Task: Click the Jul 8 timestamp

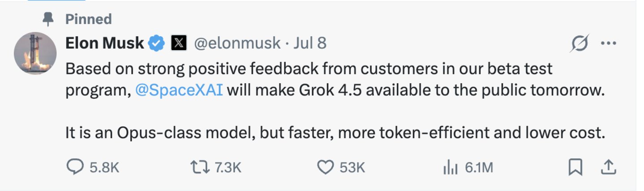Action: (310, 43)
